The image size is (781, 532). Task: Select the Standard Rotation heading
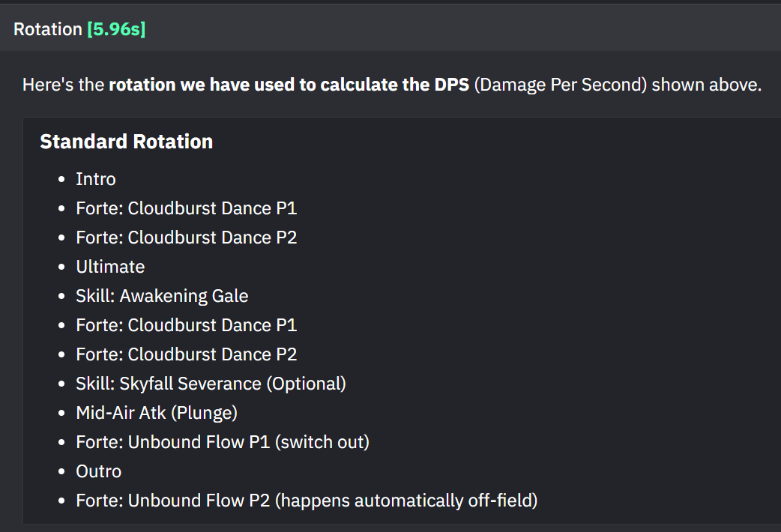tap(127, 142)
